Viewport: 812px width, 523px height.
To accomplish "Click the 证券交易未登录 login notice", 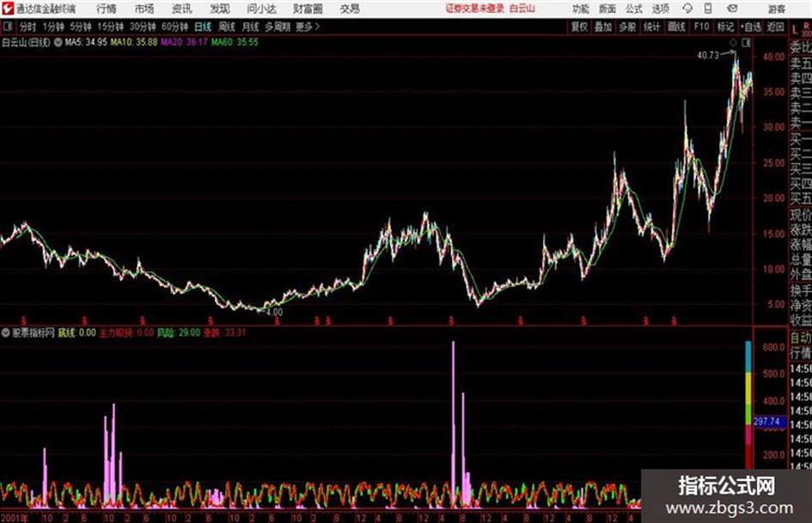I will tap(474, 9).
